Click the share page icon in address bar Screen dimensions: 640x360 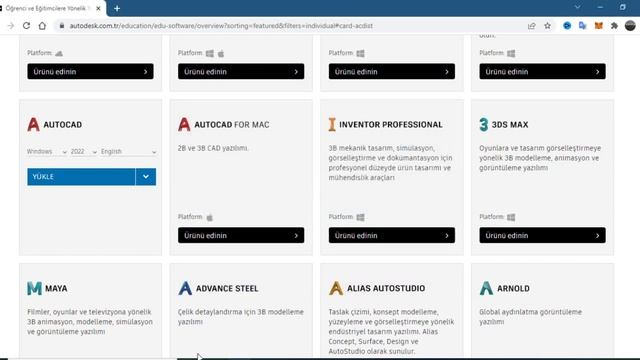531,26
